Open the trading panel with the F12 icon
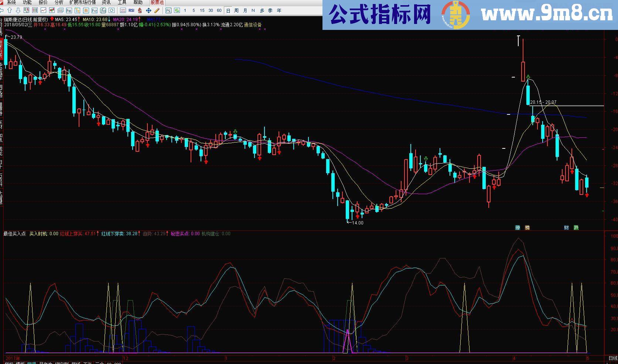The height and width of the screenshot is (364, 618). tap(95, 10)
